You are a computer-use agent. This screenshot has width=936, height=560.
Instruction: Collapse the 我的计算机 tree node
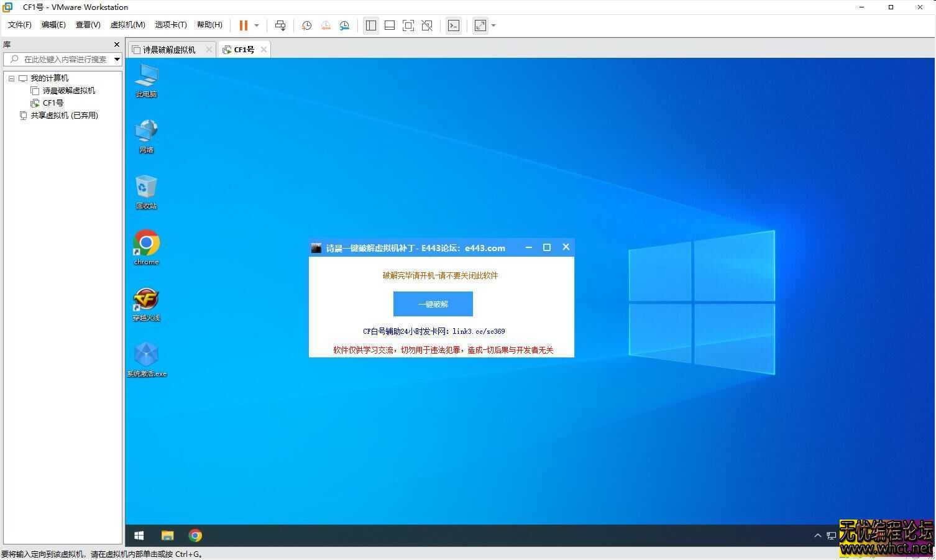11,78
